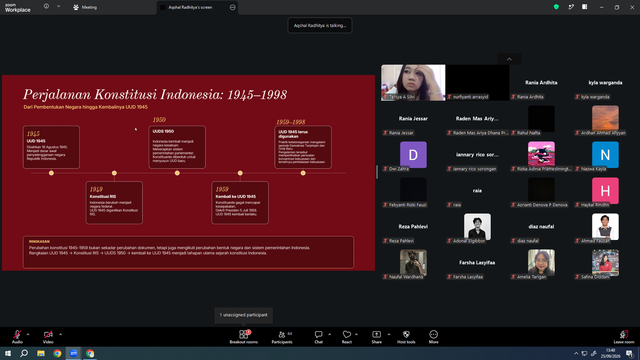The height and width of the screenshot is (360, 640).
Task: Open the notification center icon
Action: 630,353
